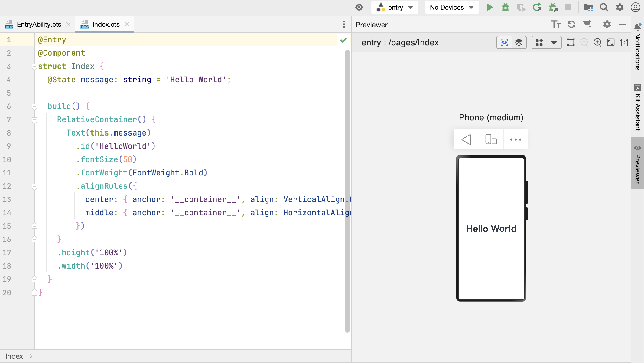Click the Previewer refresh icon
This screenshot has height=363, width=644.
coord(571,25)
